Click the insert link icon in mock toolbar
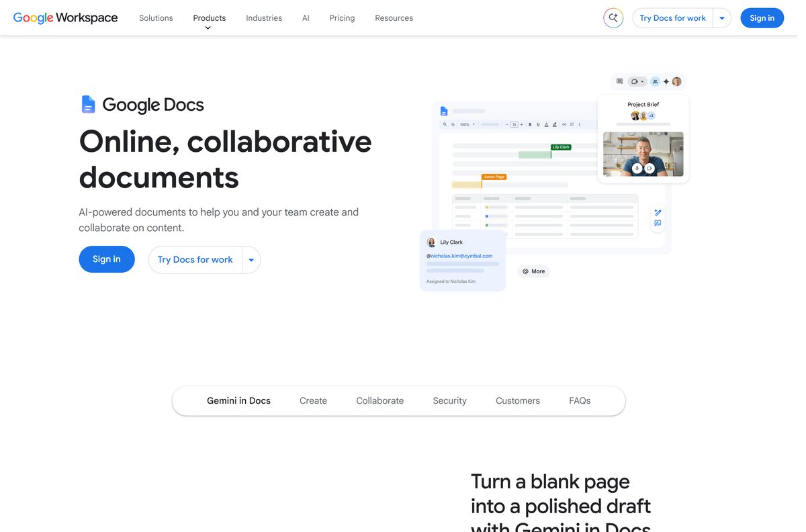The image size is (806, 532). pyautogui.click(x=564, y=124)
